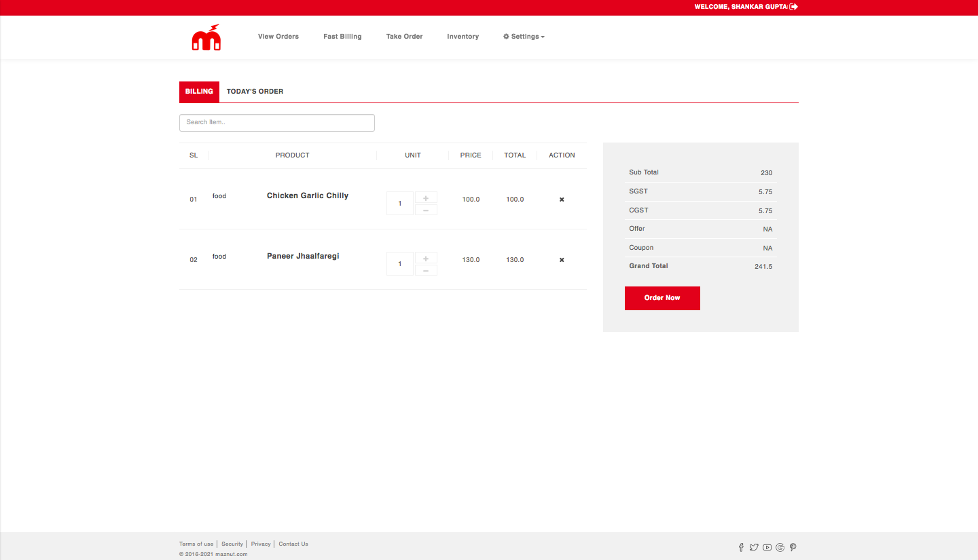Open the Terms of use link
The height and width of the screenshot is (560, 978).
(196, 544)
